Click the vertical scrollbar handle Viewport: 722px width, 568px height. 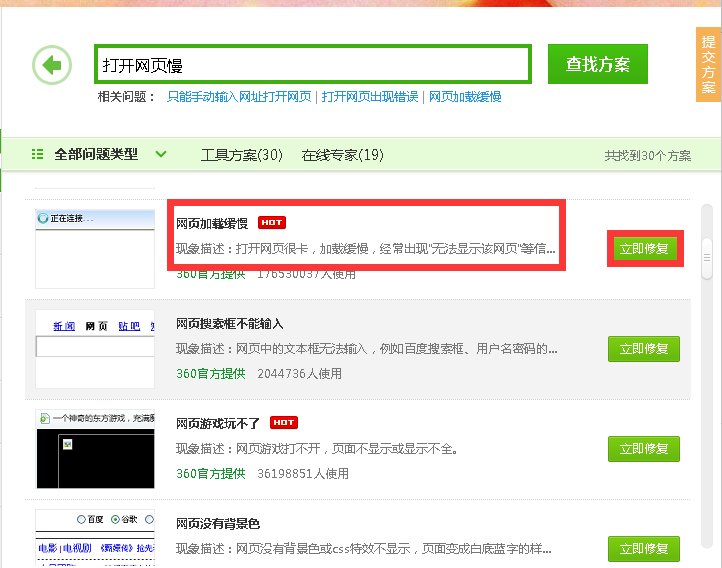[707, 258]
